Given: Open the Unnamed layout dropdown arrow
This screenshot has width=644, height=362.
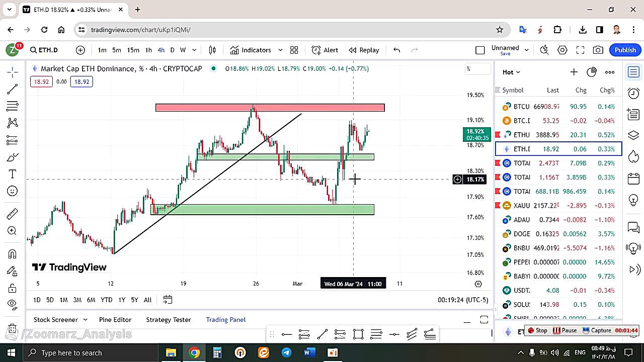Looking at the screenshot, I should pos(527,50).
